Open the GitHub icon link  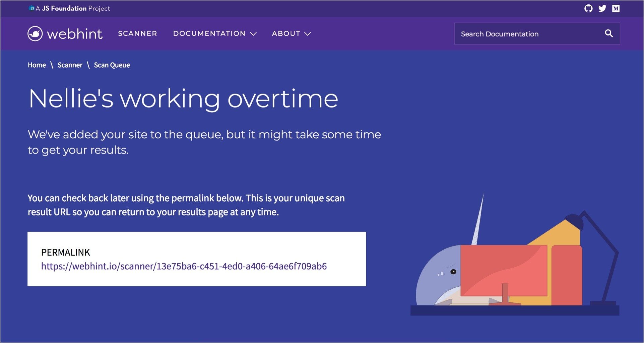[x=588, y=8]
